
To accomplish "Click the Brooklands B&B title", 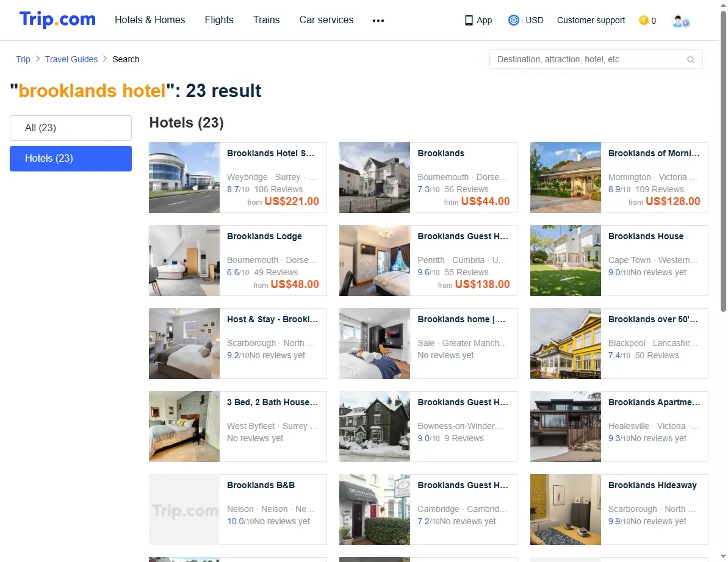I will [x=261, y=485].
